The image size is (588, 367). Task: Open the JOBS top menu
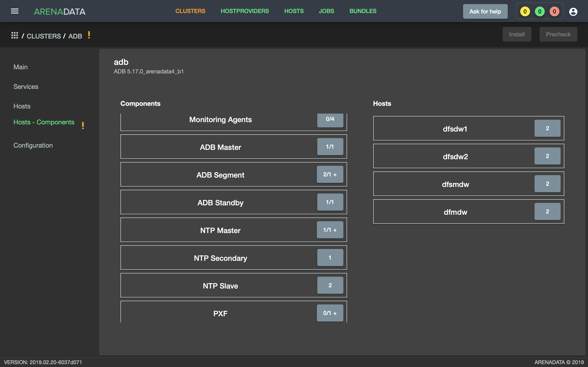point(326,11)
